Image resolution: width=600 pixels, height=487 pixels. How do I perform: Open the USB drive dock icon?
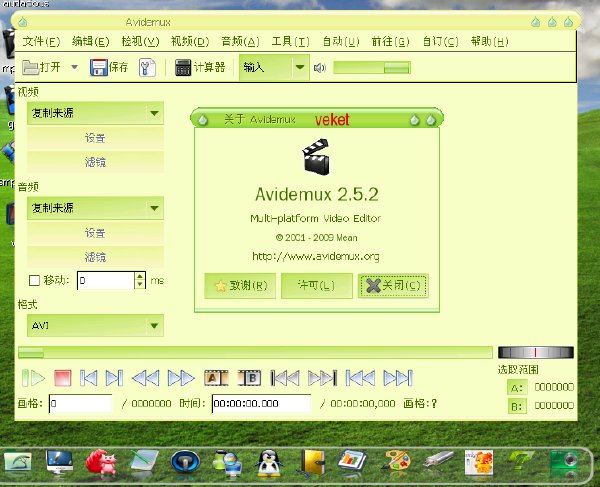[438, 459]
